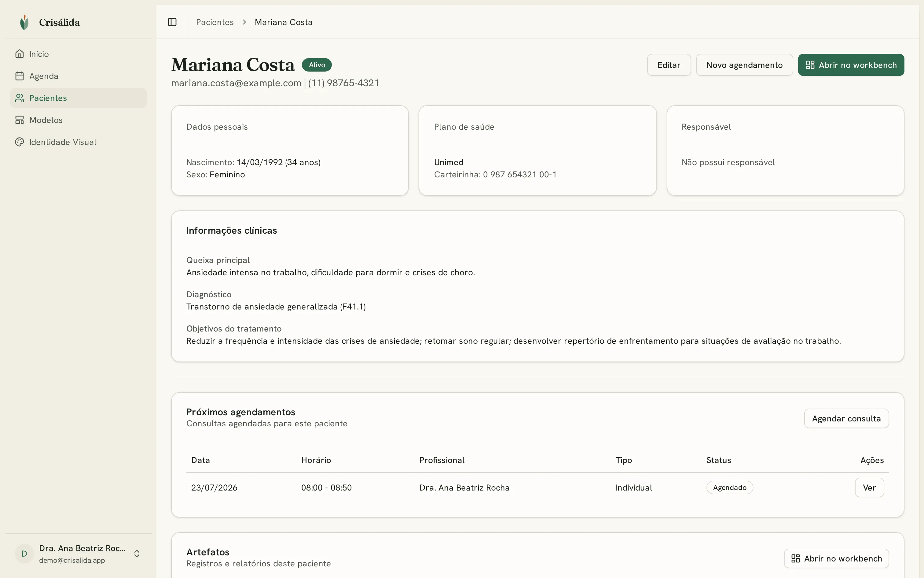
Task: Click the Crisálida brand name
Action: click(59, 22)
